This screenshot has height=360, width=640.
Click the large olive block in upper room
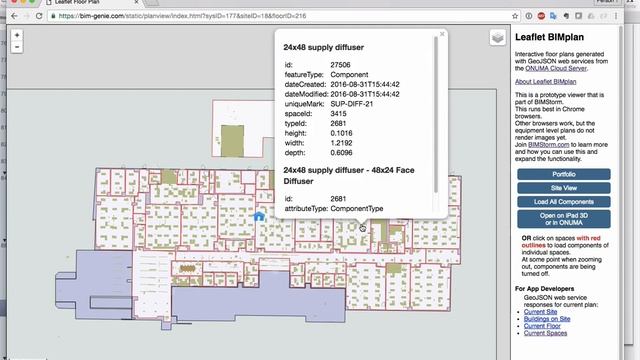(232, 141)
